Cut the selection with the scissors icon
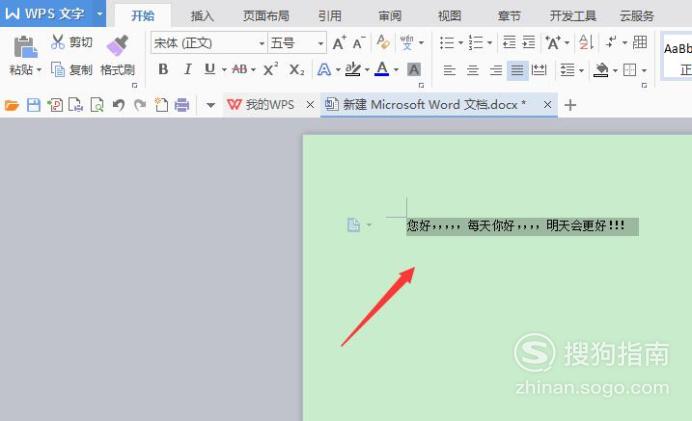The height and width of the screenshot is (421, 692). [57, 42]
